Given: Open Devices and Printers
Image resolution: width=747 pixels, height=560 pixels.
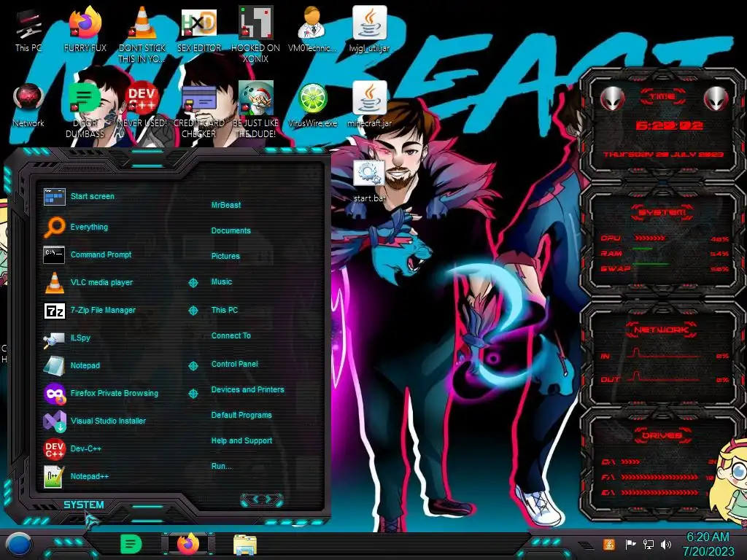Looking at the screenshot, I should (x=247, y=389).
